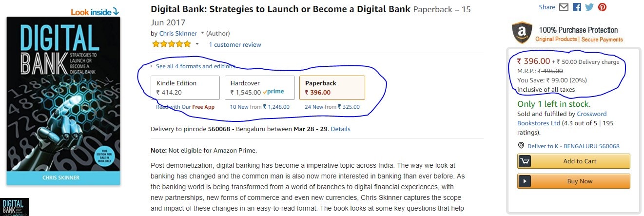
Task: Click the Buy Now button
Action: (574, 181)
